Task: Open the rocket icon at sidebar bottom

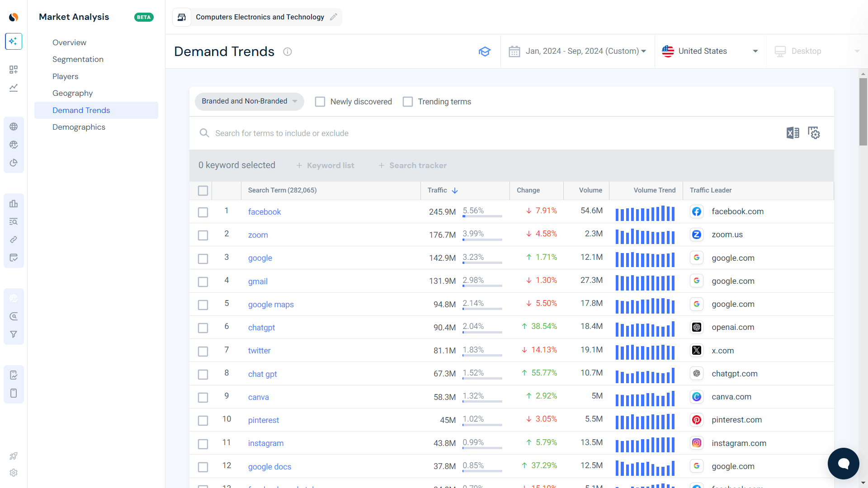Action: pyautogui.click(x=14, y=456)
